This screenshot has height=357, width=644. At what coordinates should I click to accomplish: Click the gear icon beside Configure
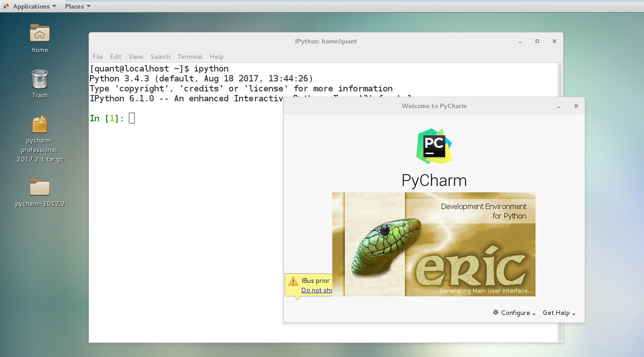pyautogui.click(x=496, y=313)
